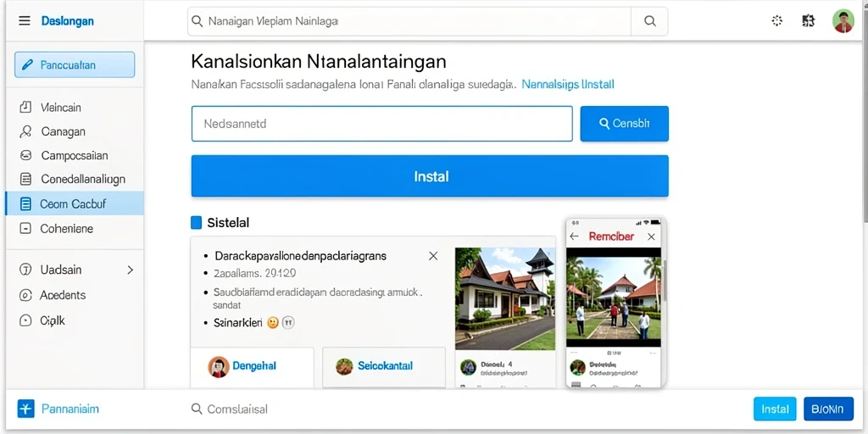The height and width of the screenshot is (434, 868).
Task: Close the Darackapavallone notification card
Action: [x=433, y=256]
